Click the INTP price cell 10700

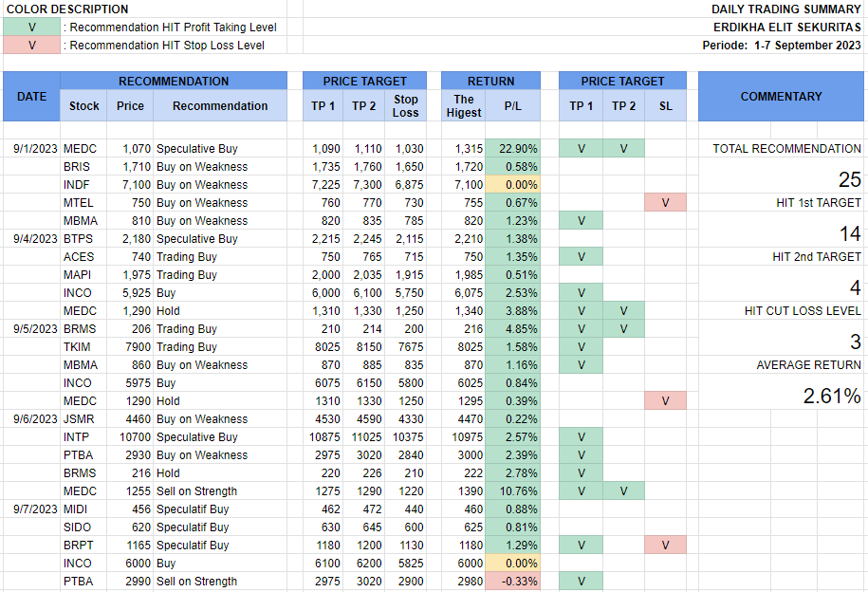coord(130,437)
